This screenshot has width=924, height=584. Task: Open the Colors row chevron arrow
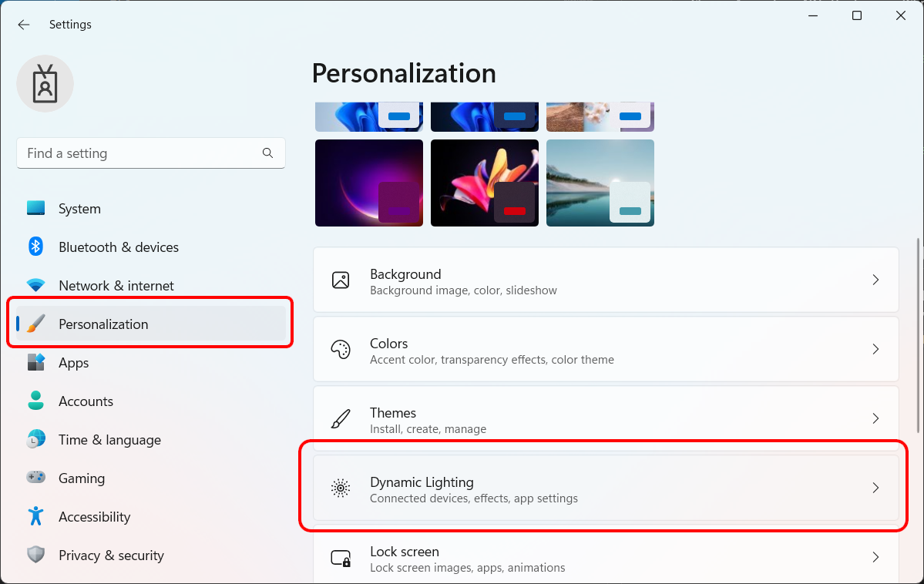(x=875, y=349)
